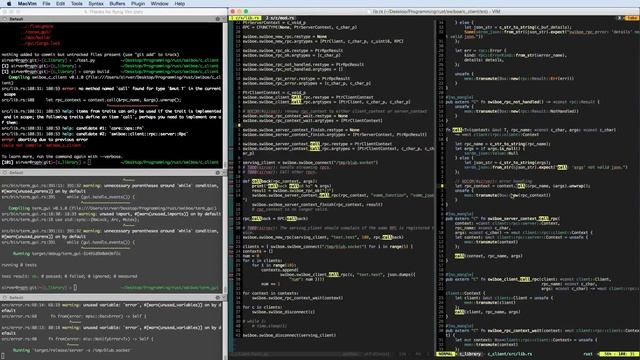
Task: Click c_client/src/lib.rs filename in status line
Action: coord(510,354)
